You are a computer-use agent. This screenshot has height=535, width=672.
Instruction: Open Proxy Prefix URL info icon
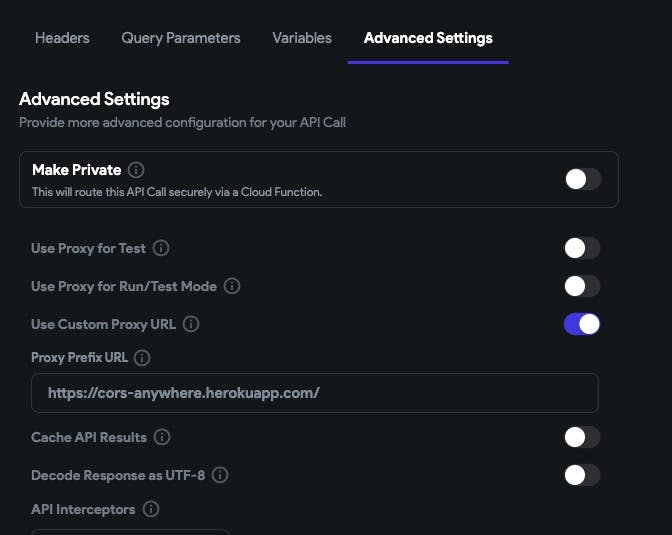pyautogui.click(x=142, y=358)
